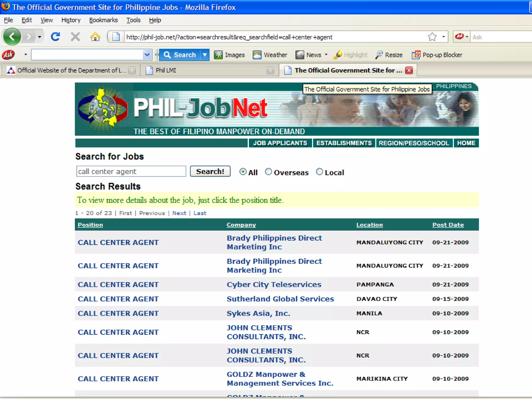
Task: Open the News dropdown arrow
Action: pos(326,55)
